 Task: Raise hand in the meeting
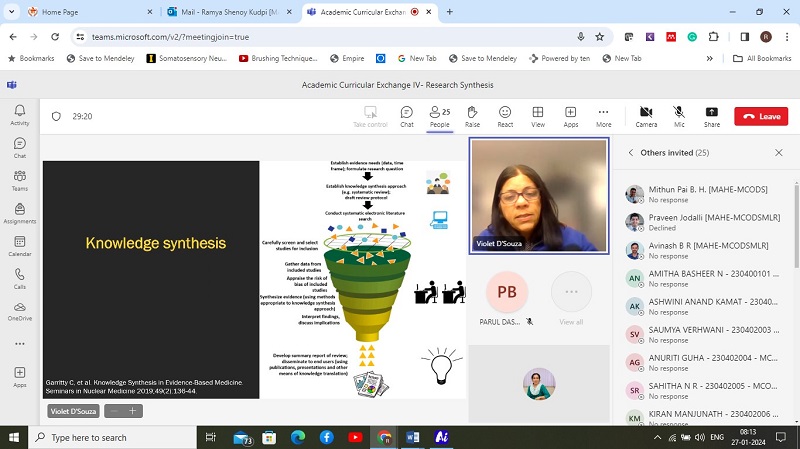472,116
